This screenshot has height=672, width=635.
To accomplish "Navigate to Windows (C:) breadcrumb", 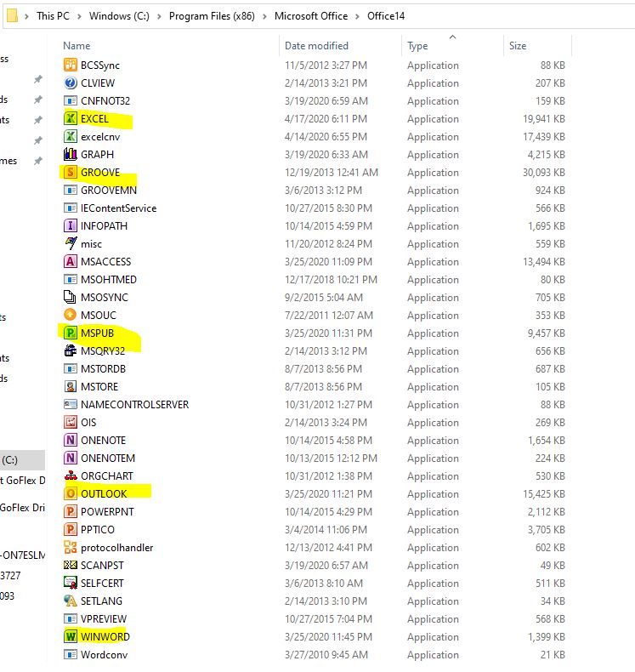I will pyautogui.click(x=119, y=16).
